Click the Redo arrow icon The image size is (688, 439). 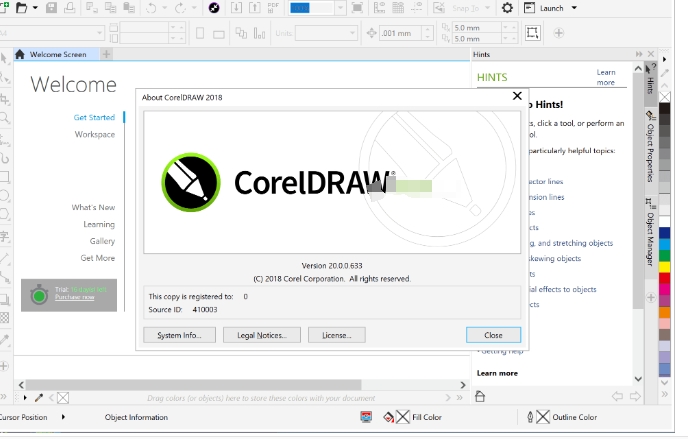(x=180, y=8)
